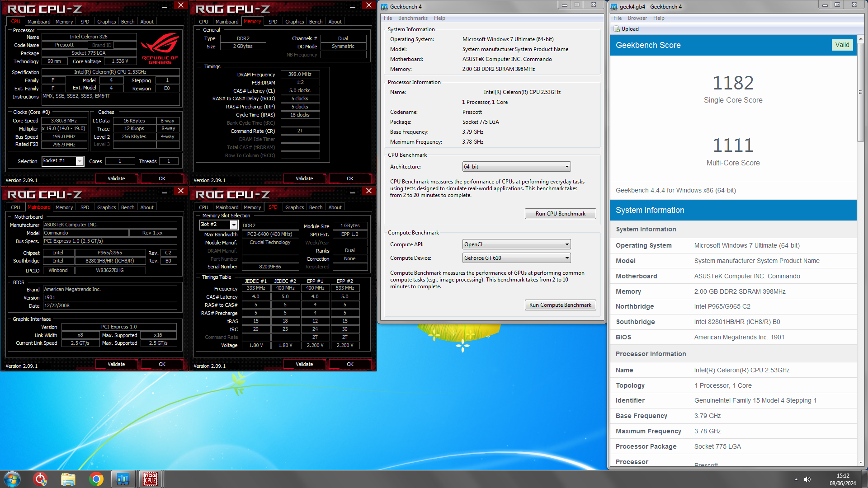This screenshot has height=488, width=868.
Task: Click Validate in Motherboard CPU-Z window
Action: click(116, 364)
